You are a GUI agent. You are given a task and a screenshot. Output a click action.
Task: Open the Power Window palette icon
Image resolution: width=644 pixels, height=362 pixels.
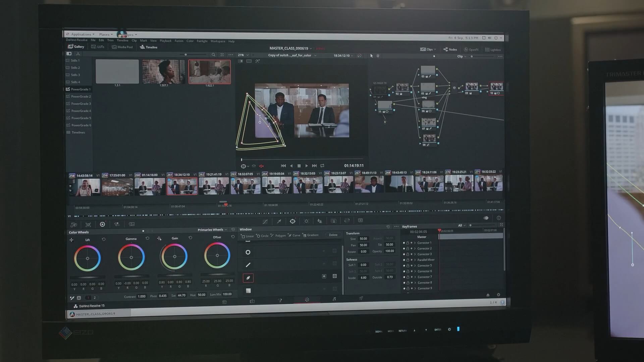pyautogui.click(x=292, y=221)
